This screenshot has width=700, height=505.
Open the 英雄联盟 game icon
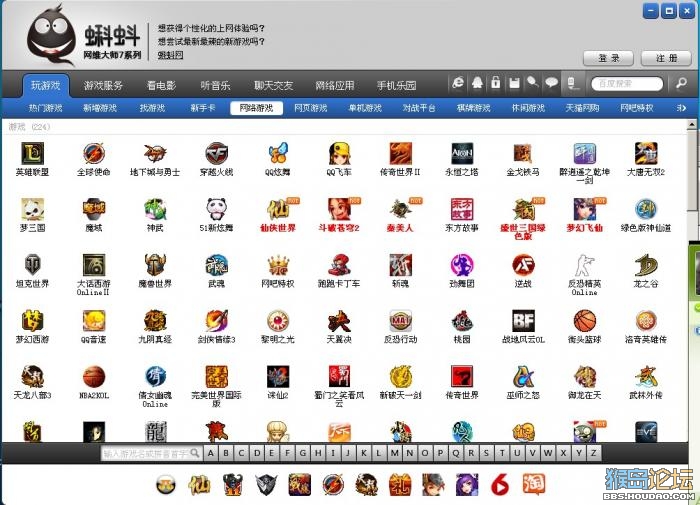32,153
